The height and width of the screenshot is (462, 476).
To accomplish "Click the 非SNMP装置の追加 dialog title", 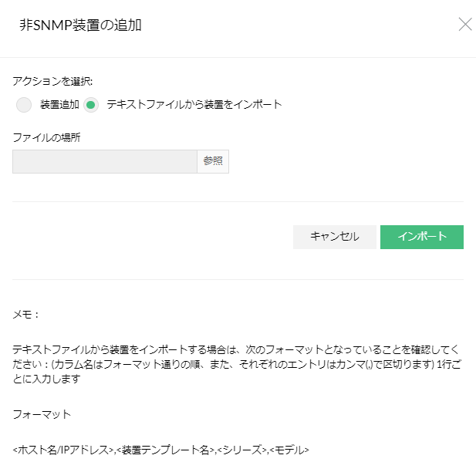I will click(x=80, y=25).
